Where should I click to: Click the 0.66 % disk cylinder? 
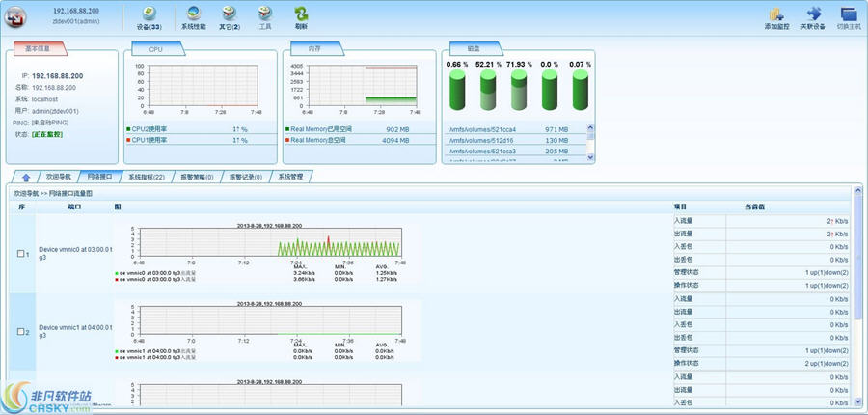pyautogui.click(x=457, y=90)
